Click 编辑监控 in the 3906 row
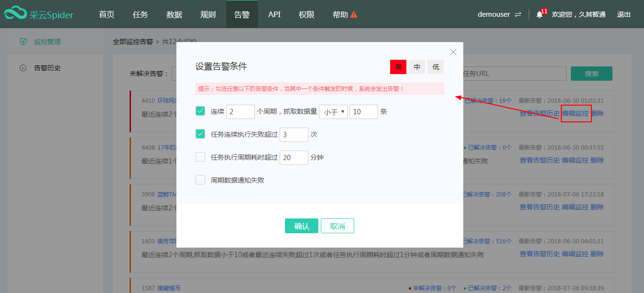The image size is (644, 293). (x=575, y=207)
